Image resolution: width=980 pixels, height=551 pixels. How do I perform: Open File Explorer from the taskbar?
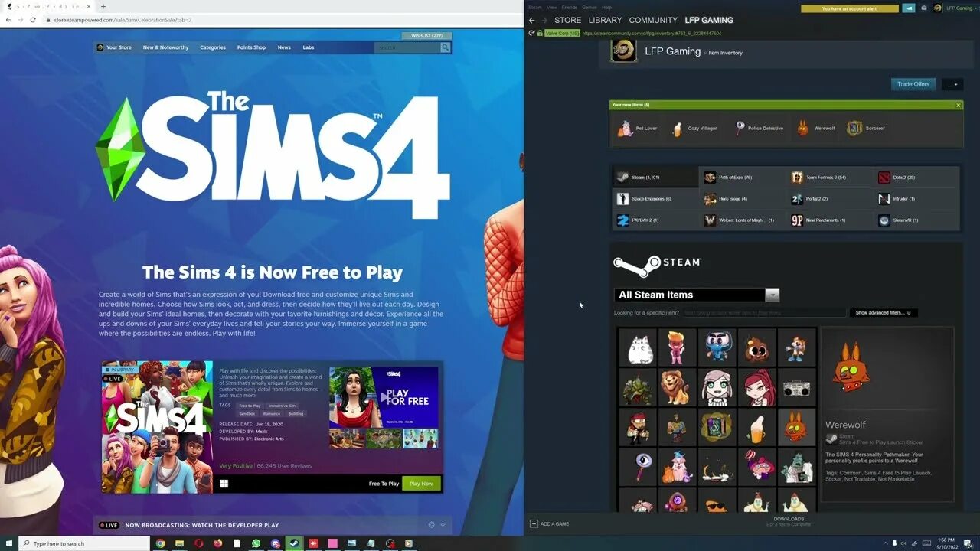tap(179, 543)
